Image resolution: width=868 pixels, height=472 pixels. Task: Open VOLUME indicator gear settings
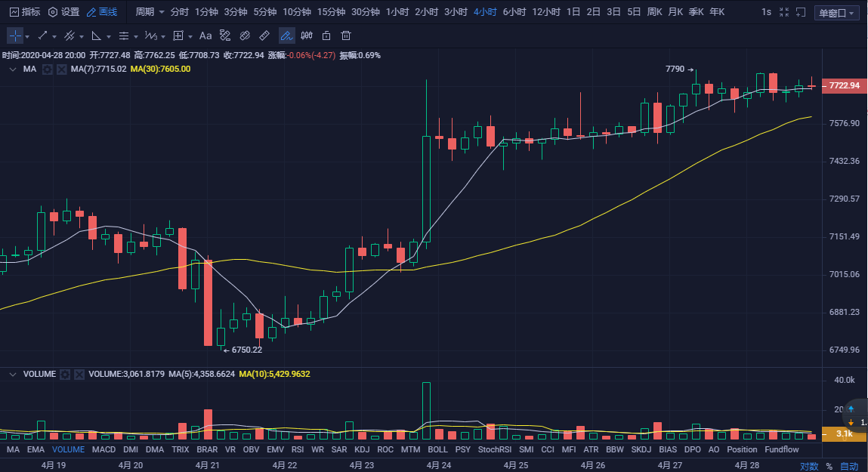pos(65,374)
